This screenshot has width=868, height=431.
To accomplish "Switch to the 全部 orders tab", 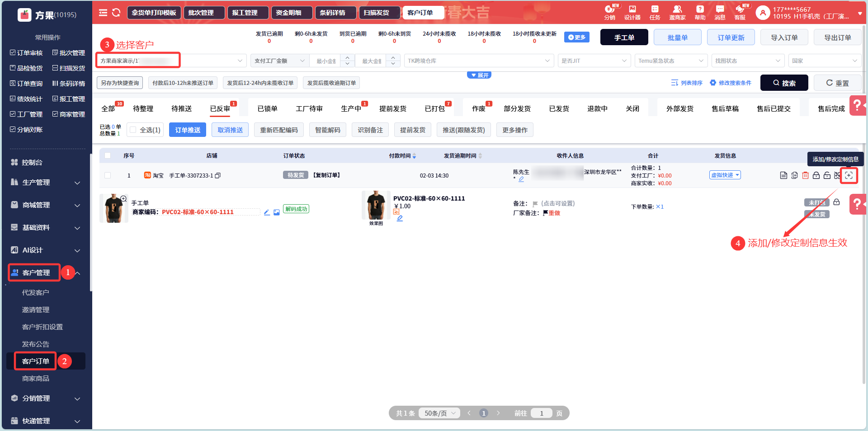I will point(108,108).
